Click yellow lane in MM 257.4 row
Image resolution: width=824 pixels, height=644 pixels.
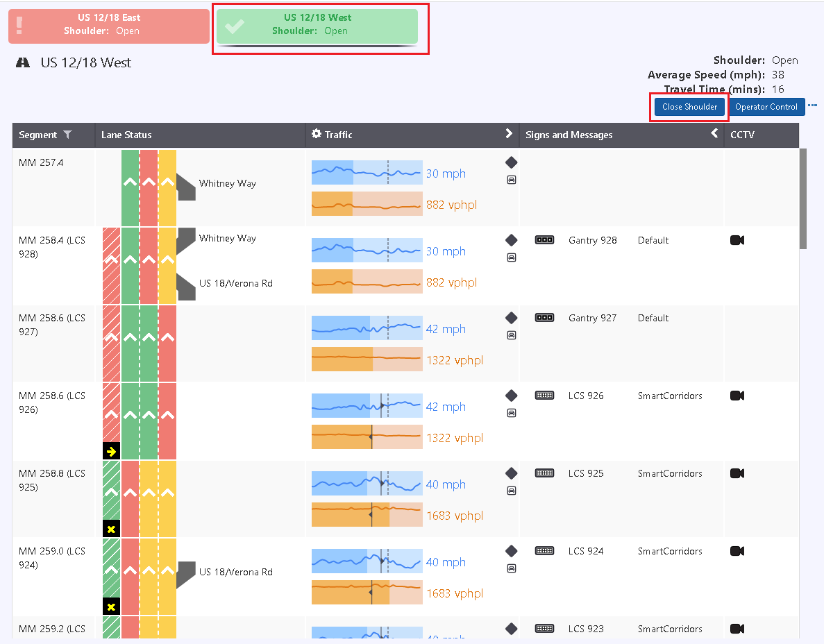167,188
